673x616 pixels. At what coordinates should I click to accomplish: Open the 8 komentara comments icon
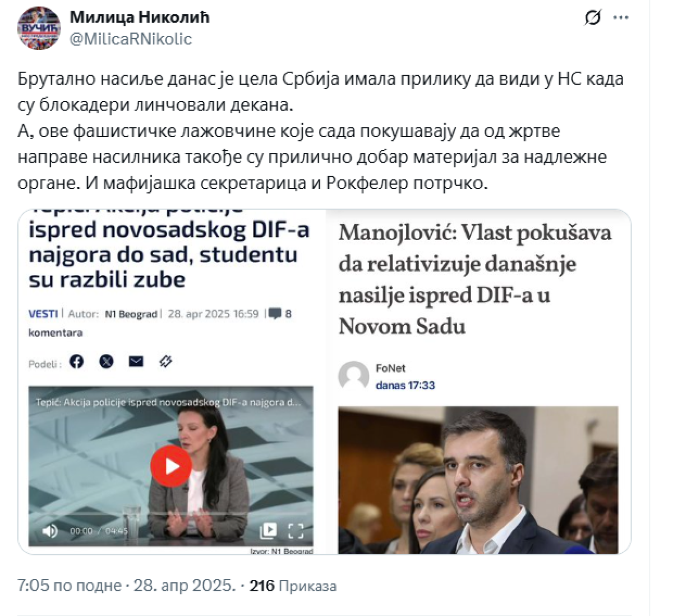click(275, 314)
